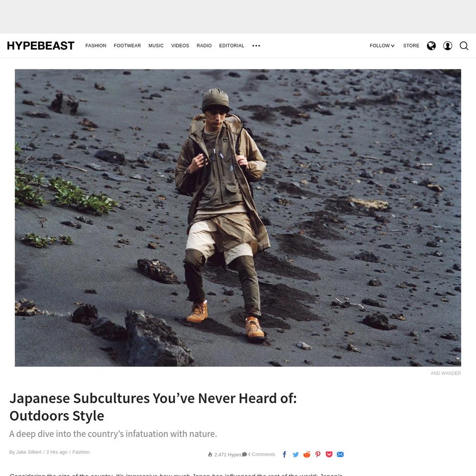Click the HYPEBEAST logo
Image resolution: width=476 pixels, height=476 pixels.
pos(40,46)
